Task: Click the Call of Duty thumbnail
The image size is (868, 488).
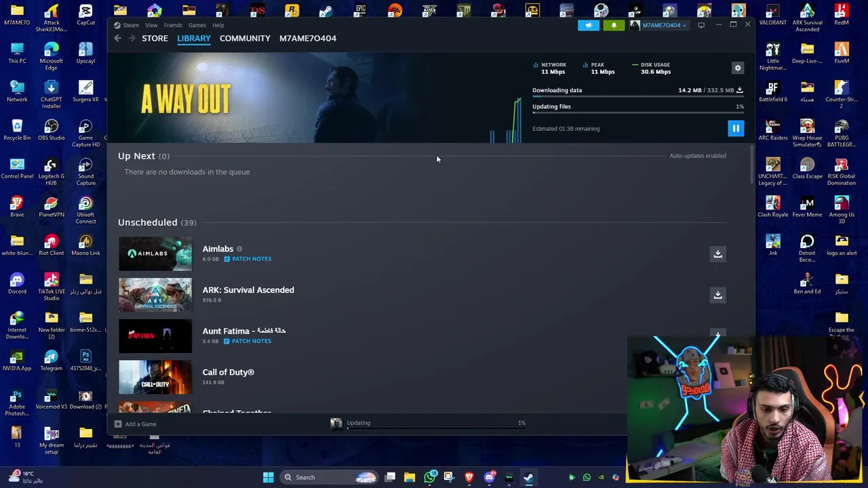Action: coord(155,377)
